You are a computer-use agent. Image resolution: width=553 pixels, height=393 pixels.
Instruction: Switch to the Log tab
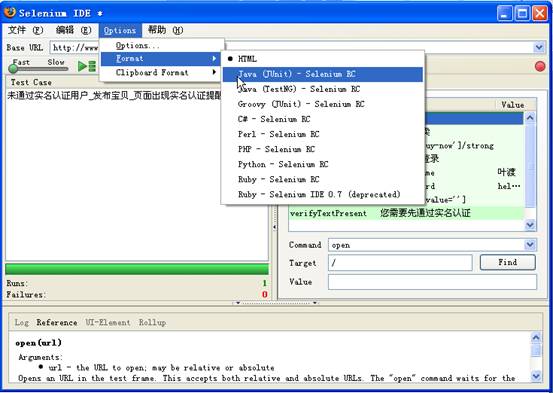(x=21, y=322)
